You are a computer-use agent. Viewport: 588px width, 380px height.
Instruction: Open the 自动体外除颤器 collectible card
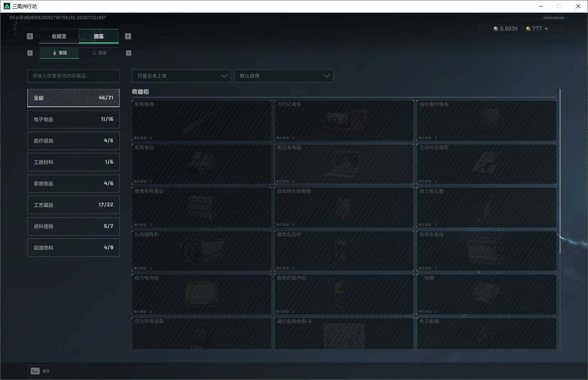pos(344,208)
